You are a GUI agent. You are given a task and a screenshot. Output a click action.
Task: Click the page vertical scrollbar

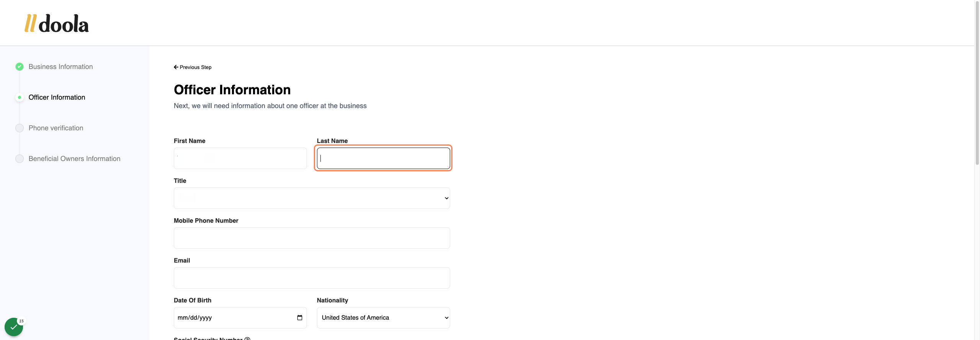(977, 82)
